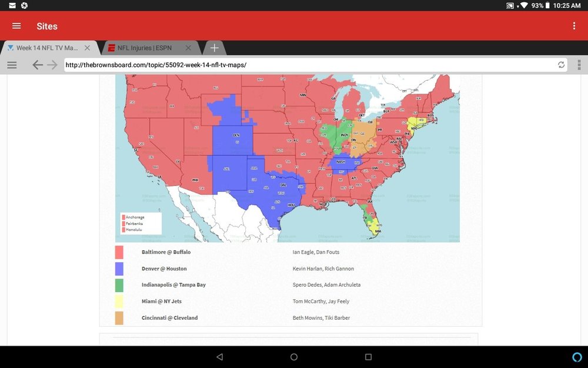Click announcers text Tom McCarthy, Jay Feely

pyautogui.click(x=321, y=301)
